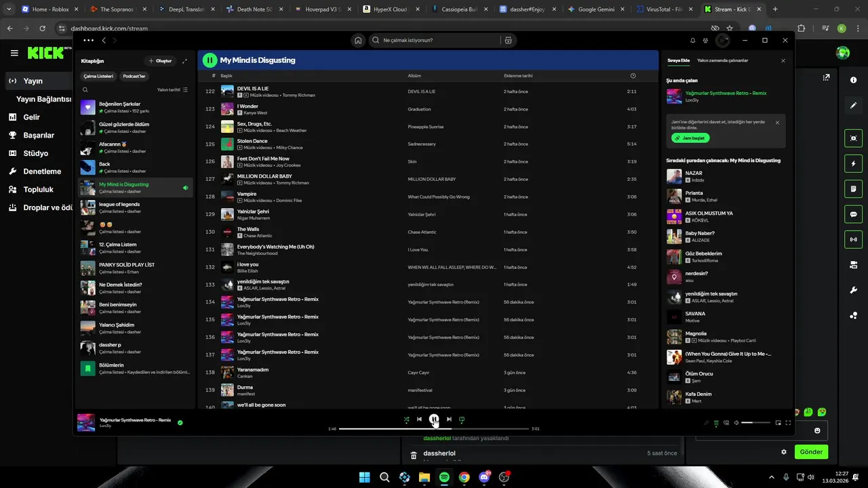The width and height of the screenshot is (868, 488).
Task: Click the Magnolia queue thumbnail
Action: pyautogui.click(x=674, y=337)
